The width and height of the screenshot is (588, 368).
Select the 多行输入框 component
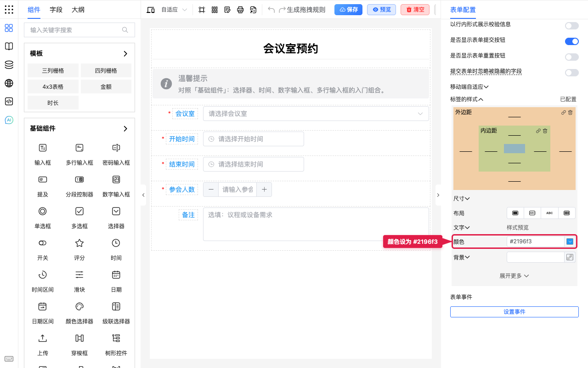(x=79, y=154)
